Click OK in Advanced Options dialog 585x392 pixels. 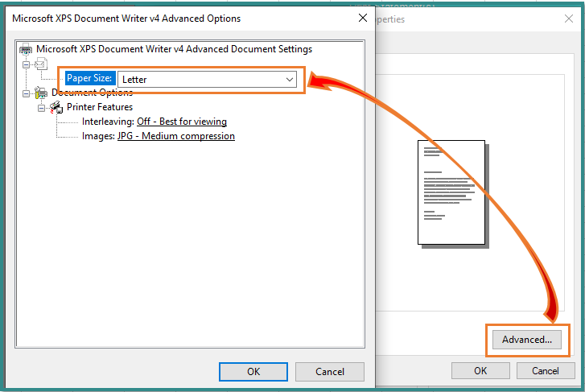tap(253, 372)
